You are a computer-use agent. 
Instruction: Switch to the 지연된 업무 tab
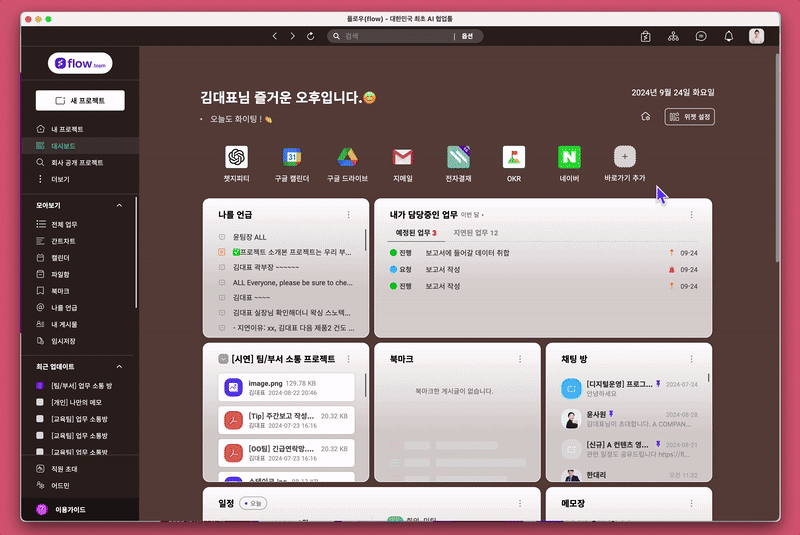(x=475, y=233)
